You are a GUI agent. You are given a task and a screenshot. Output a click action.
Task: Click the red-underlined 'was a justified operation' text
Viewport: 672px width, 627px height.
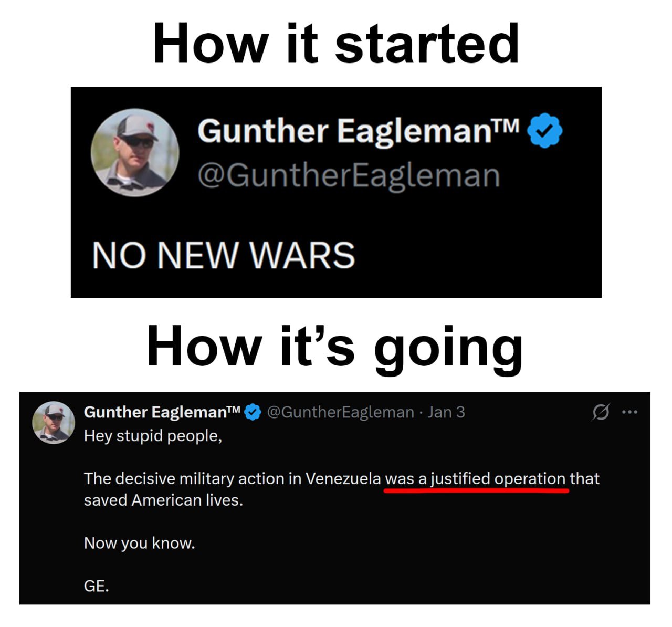[475, 479]
